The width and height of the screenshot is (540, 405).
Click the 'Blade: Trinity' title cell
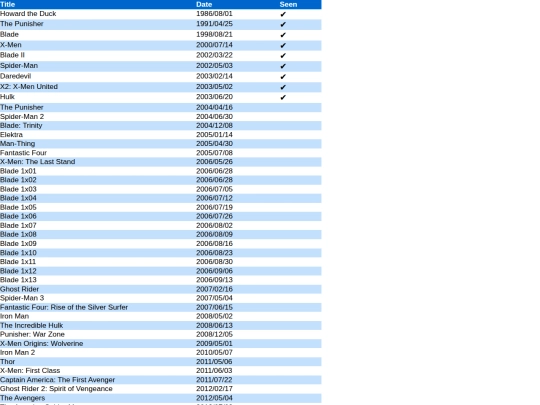pyautogui.click(x=21, y=126)
